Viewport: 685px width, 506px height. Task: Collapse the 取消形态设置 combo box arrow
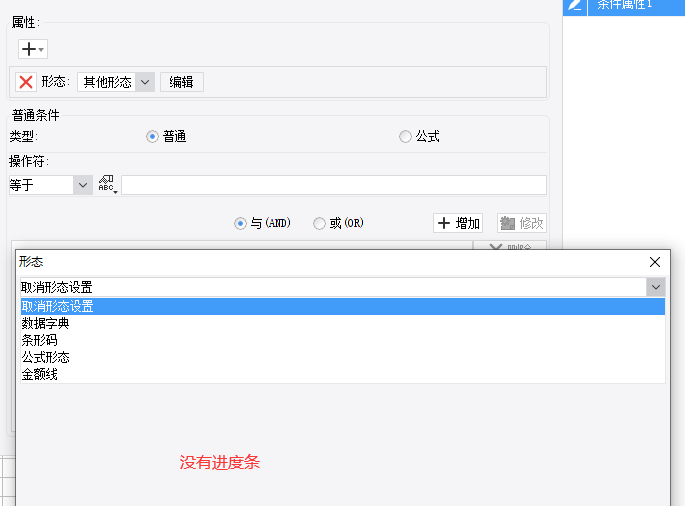[656, 287]
